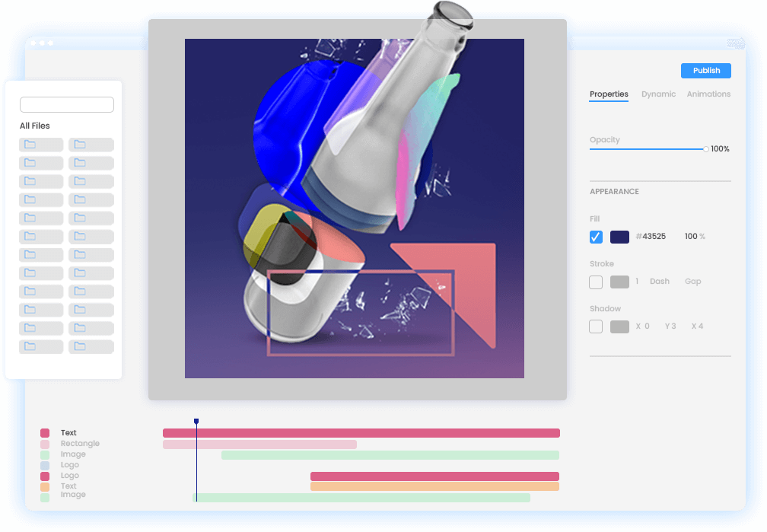Switch to the Properties tab
767x532 pixels.
[609, 94]
